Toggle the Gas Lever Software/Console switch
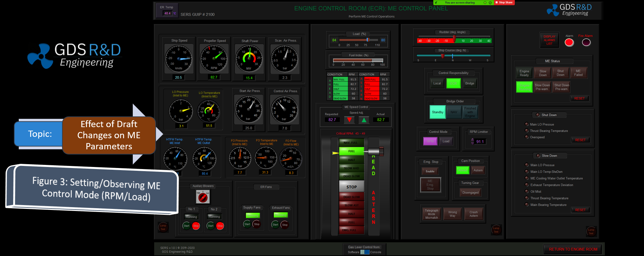 coord(365,252)
